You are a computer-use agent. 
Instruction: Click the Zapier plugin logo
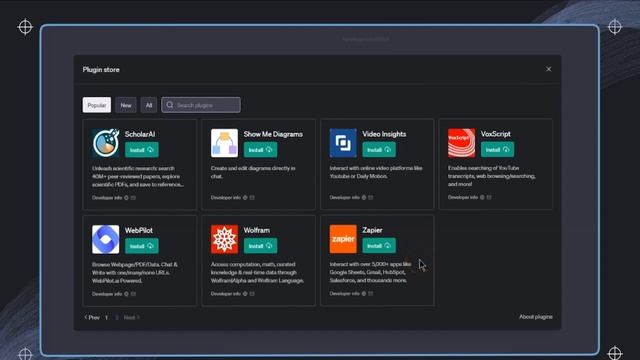click(343, 239)
